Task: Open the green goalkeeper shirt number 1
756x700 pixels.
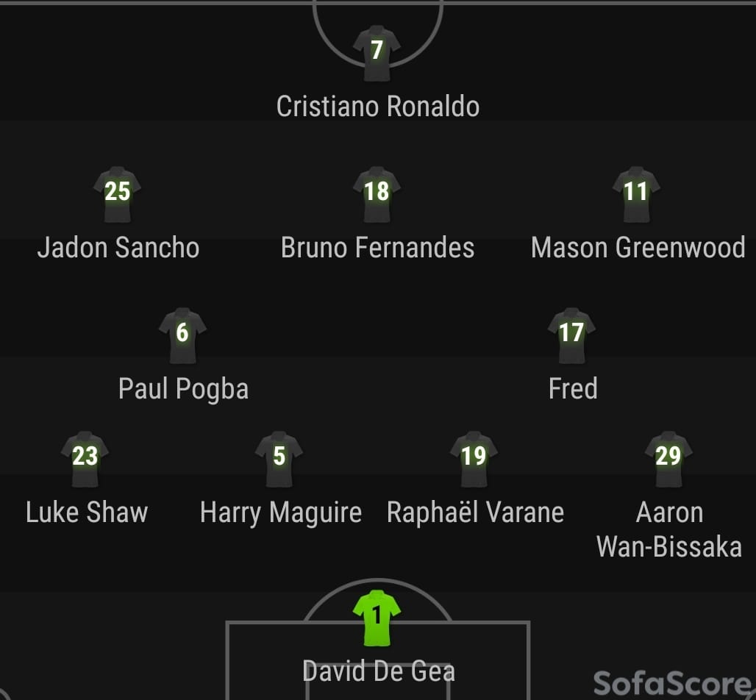Action: [x=377, y=618]
